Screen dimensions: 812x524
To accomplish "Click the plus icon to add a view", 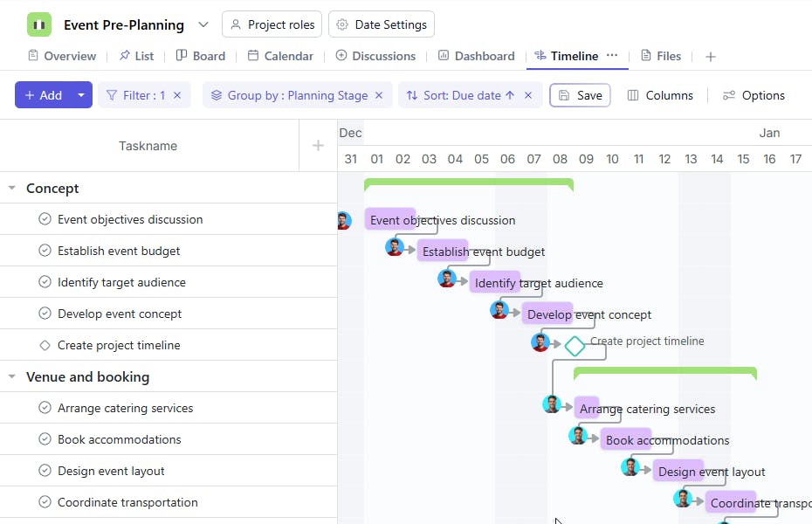I will pos(711,57).
